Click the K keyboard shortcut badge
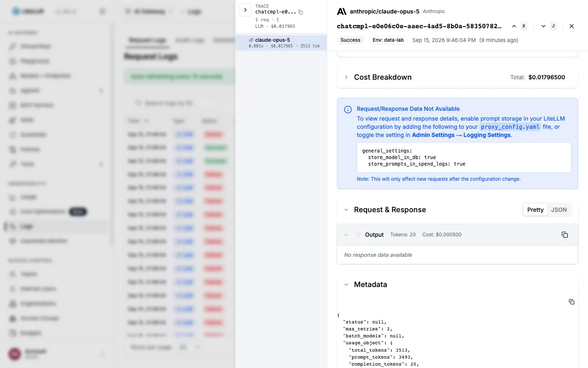This screenshot has height=368, width=588. (x=524, y=26)
